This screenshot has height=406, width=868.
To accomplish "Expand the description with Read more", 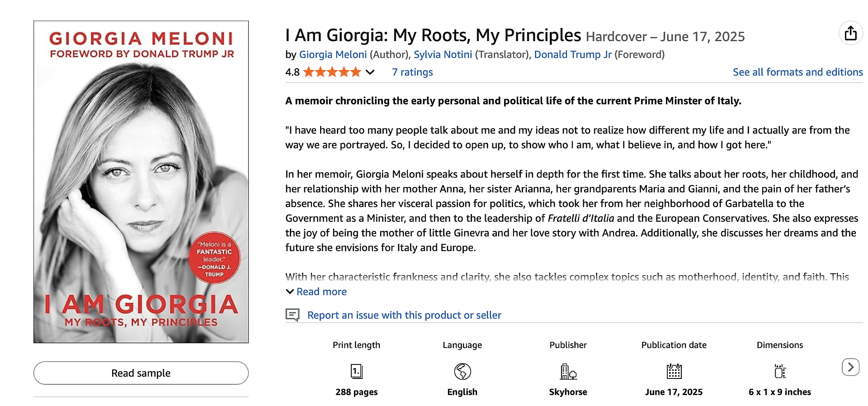I will click(x=321, y=292).
